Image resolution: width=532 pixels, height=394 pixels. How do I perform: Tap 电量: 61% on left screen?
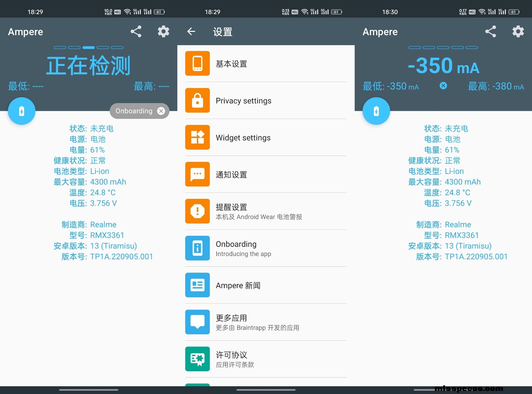click(x=87, y=150)
